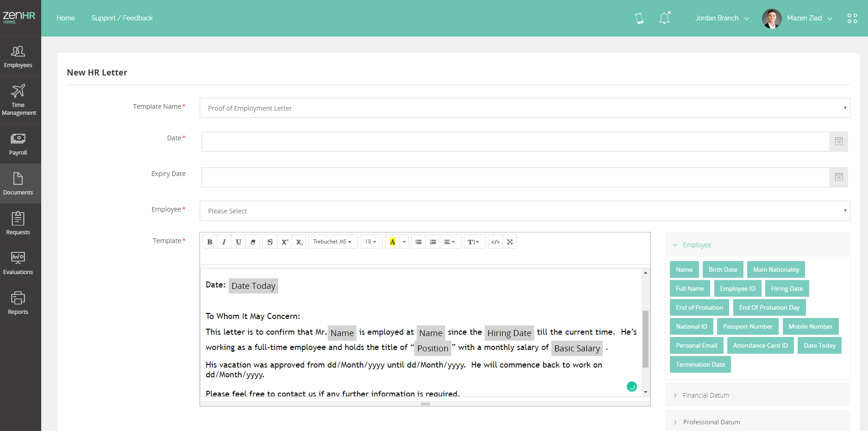The height and width of the screenshot is (431, 868).
Task: Click into the Date input field
Action: click(515, 142)
